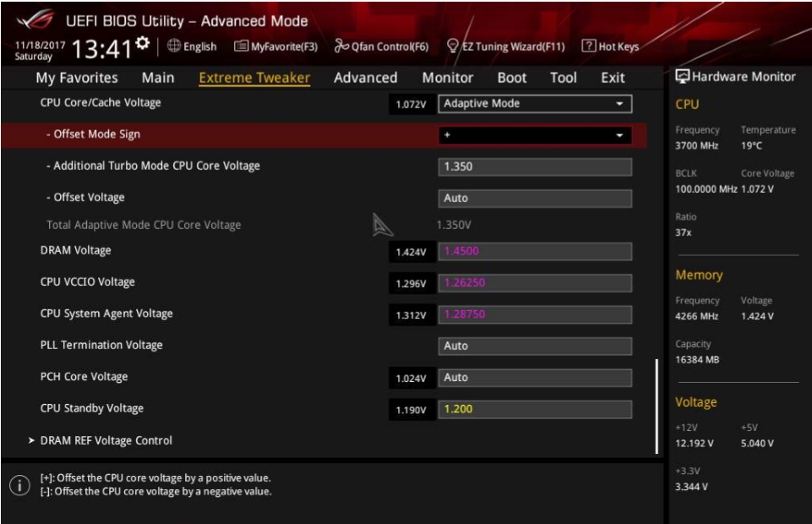
Task: Click the 3700 MHz CPU frequency value
Action: point(696,145)
